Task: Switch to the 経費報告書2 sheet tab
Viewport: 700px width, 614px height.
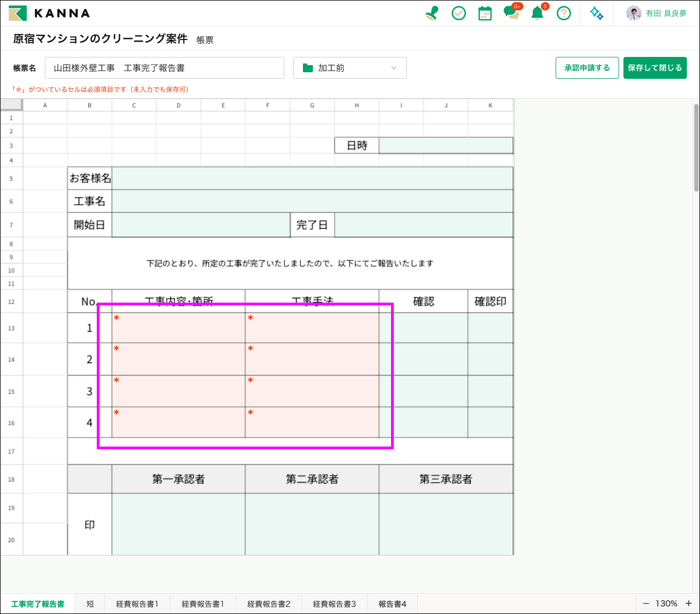Action: point(269,604)
